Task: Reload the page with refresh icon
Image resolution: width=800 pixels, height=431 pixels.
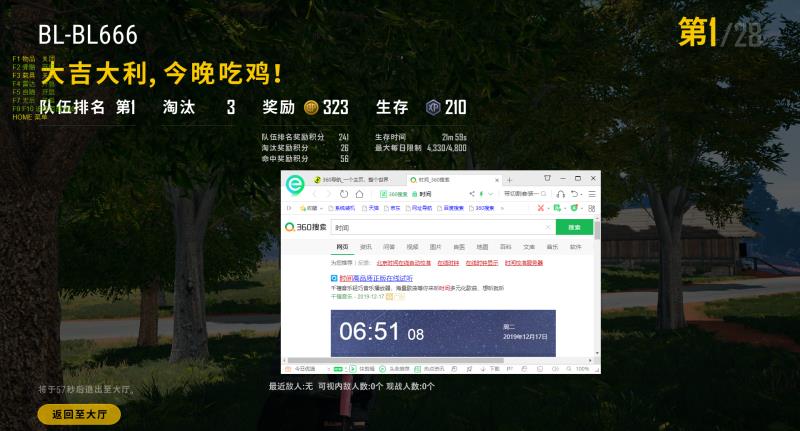Action: pyautogui.click(x=344, y=194)
